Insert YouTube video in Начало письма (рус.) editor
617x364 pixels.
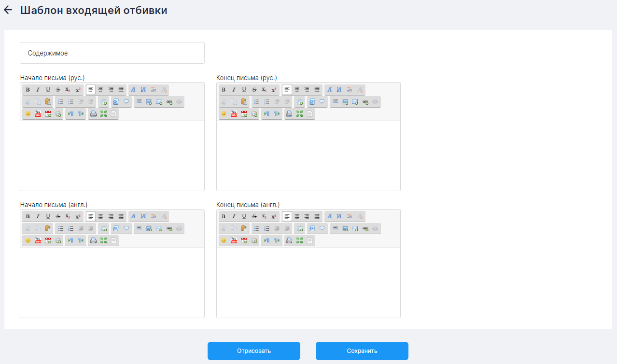(x=38, y=114)
